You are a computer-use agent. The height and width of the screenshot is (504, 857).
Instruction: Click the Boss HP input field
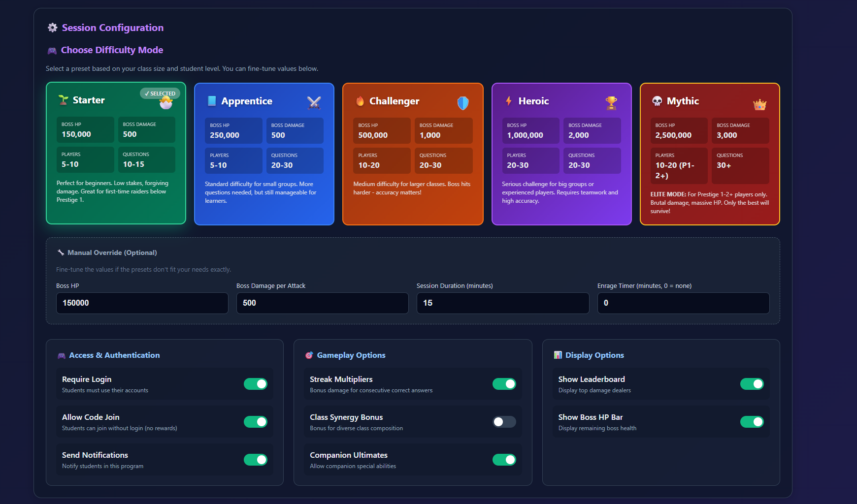tap(142, 303)
